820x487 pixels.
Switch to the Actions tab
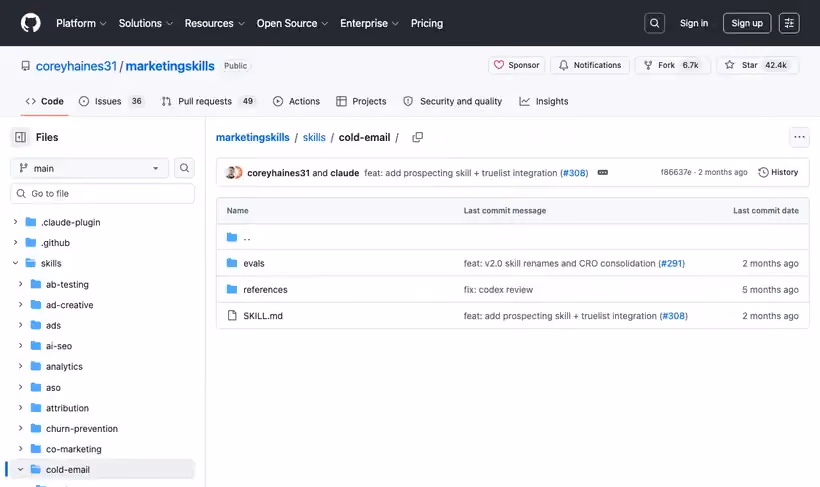(296, 101)
